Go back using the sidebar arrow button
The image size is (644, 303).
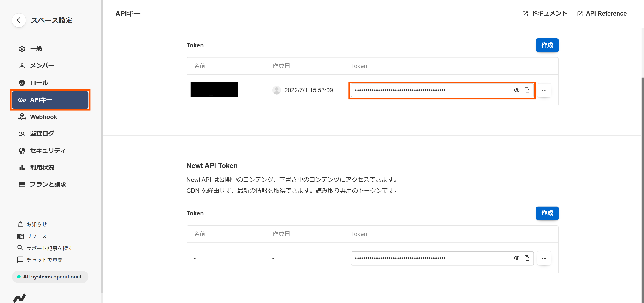pyautogui.click(x=19, y=20)
